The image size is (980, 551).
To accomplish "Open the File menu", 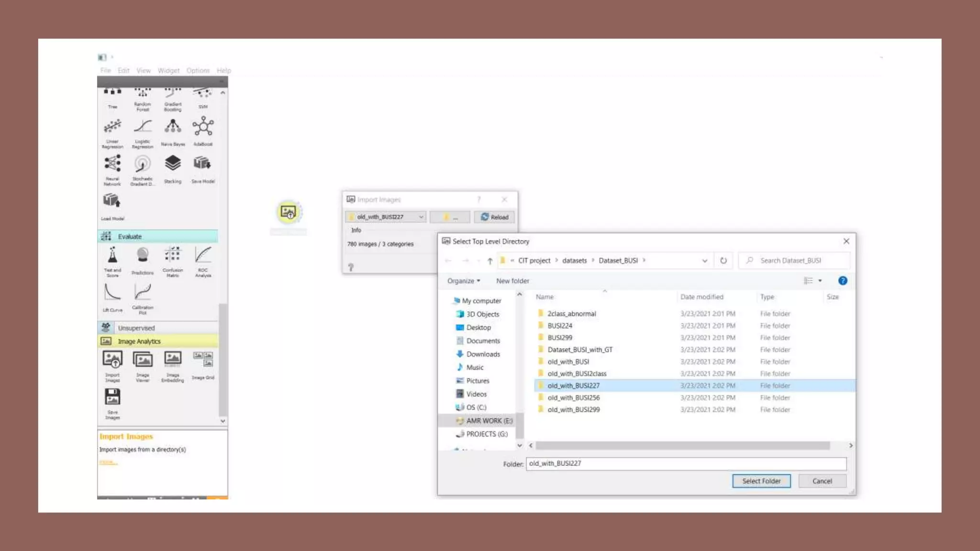I will (x=106, y=70).
